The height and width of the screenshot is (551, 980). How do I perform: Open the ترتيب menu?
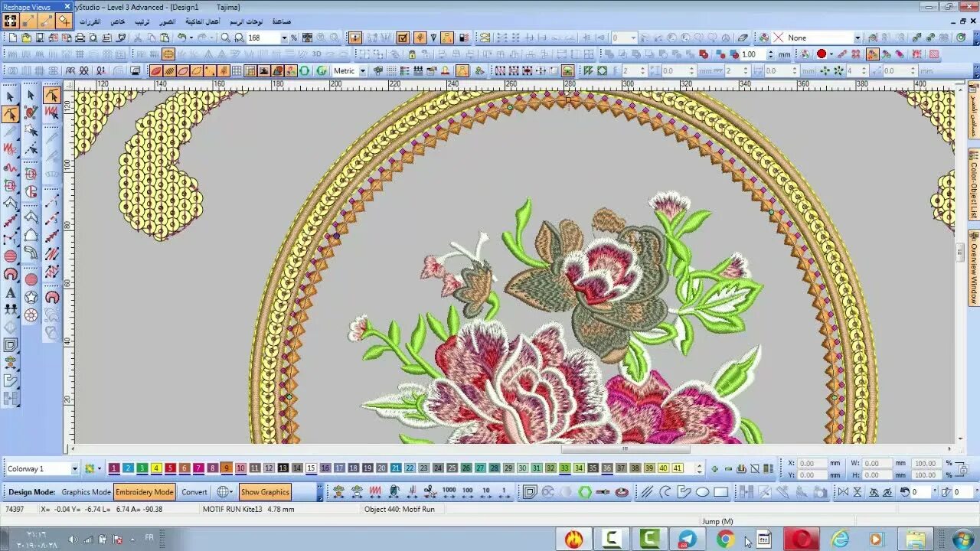point(142,21)
